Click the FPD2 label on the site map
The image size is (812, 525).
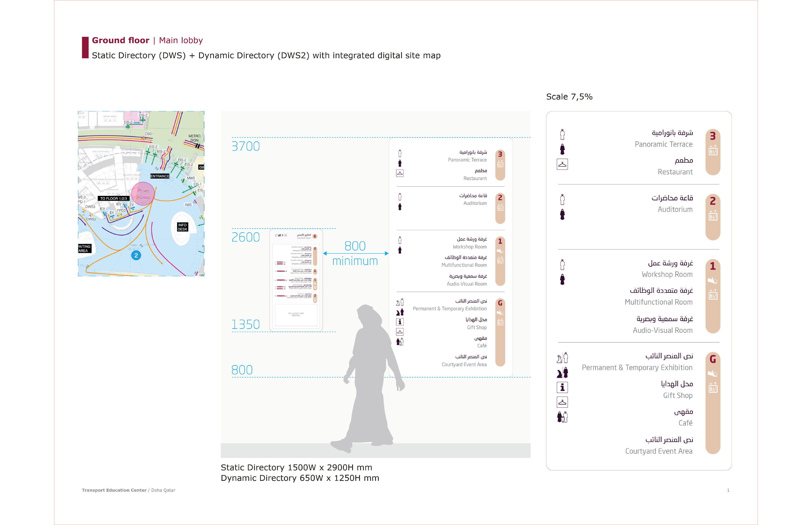tap(121, 211)
